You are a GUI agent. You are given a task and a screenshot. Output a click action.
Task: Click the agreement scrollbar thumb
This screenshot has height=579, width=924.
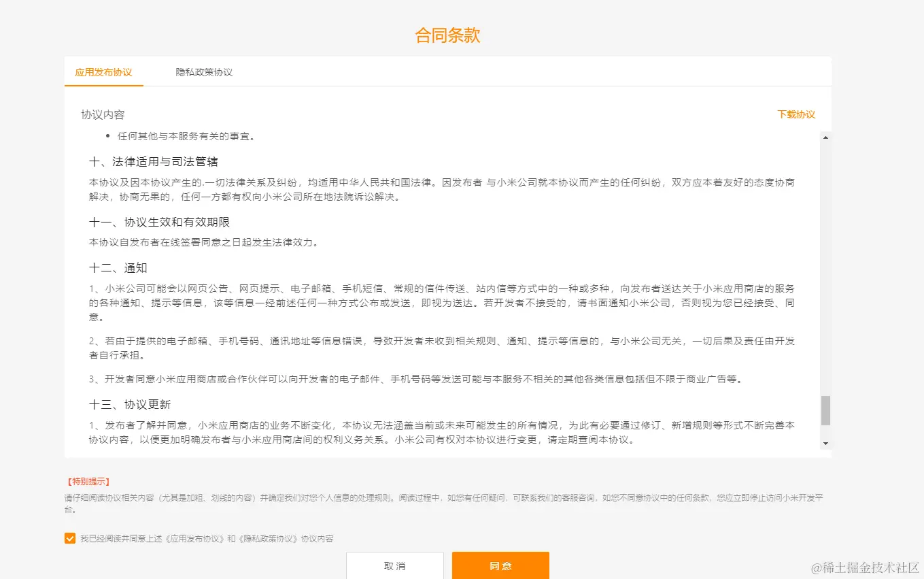[825, 410]
